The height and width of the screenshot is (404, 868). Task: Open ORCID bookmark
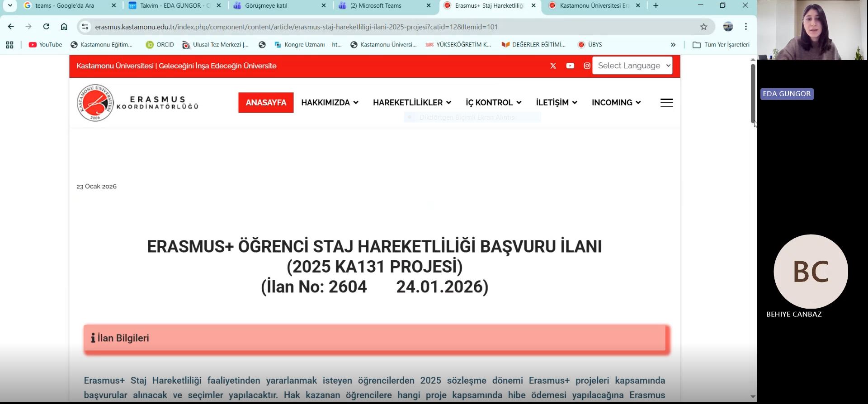coord(160,45)
